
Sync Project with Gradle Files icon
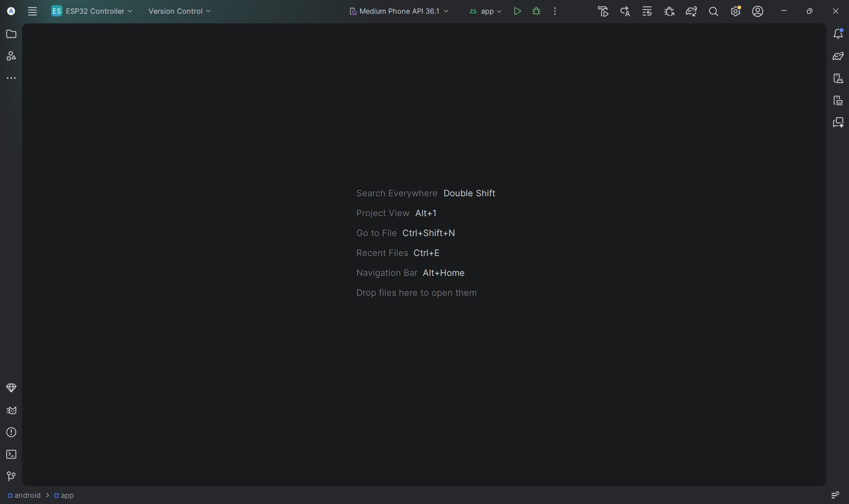pyautogui.click(x=691, y=11)
